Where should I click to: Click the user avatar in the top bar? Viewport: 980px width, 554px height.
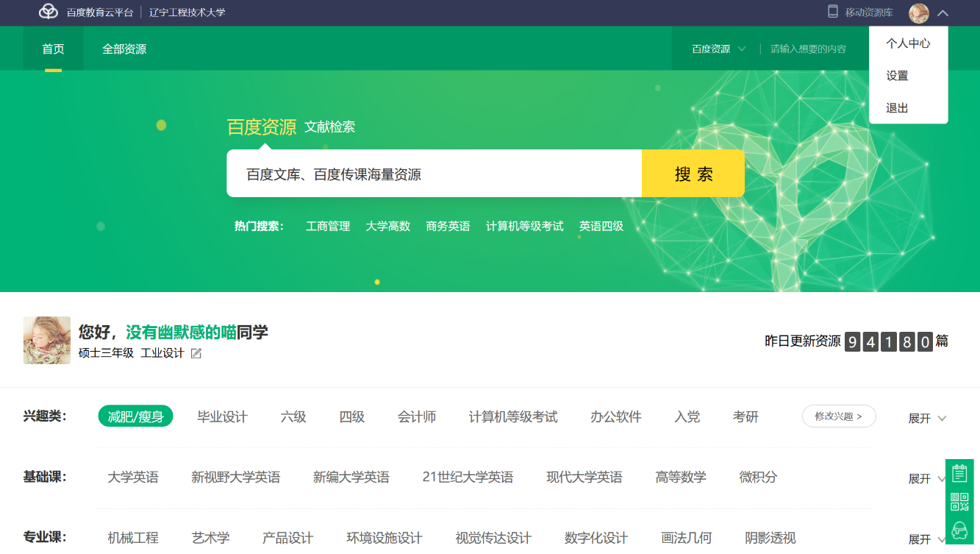919,13
